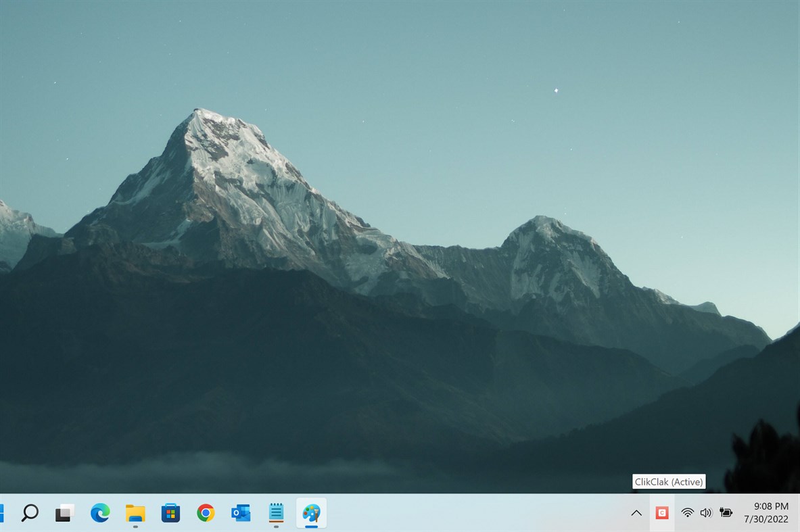Open Google Chrome
The height and width of the screenshot is (532, 800).
205,513
